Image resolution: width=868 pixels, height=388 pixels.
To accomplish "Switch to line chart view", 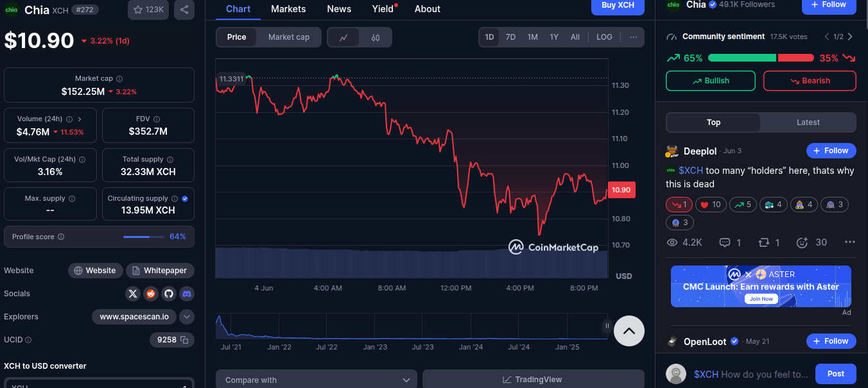I will point(343,37).
